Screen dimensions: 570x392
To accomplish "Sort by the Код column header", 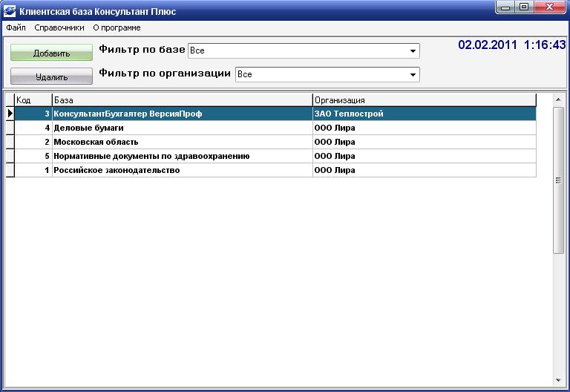I will [x=33, y=100].
